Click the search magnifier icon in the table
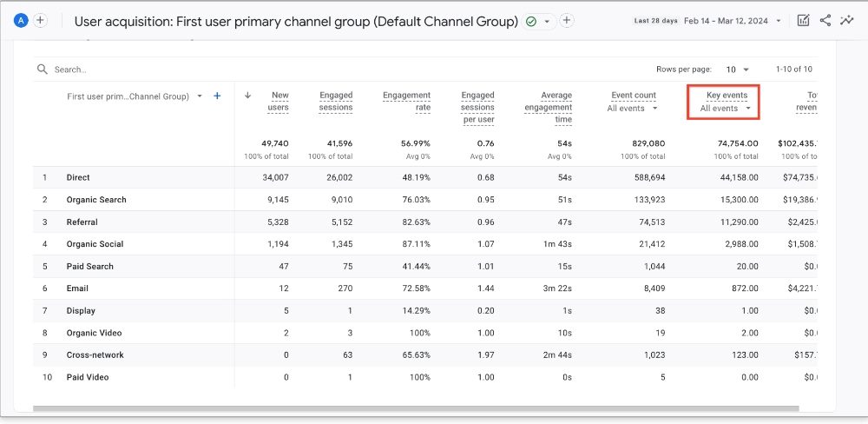868x424 pixels. pos(42,70)
